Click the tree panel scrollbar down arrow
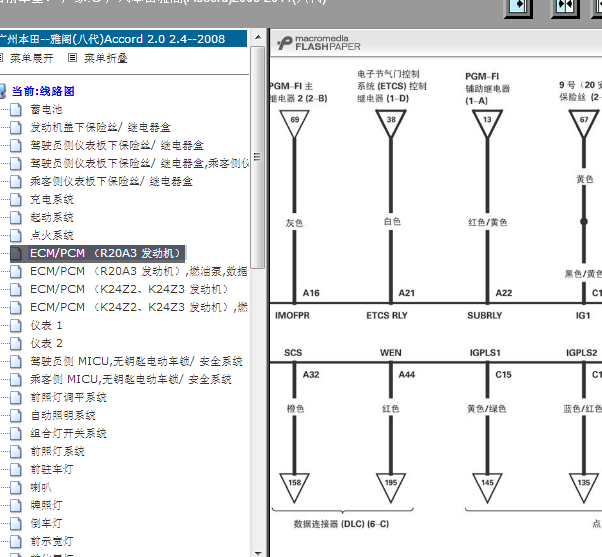Image resolution: width=602 pixels, height=557 pixels. (258, 552)
